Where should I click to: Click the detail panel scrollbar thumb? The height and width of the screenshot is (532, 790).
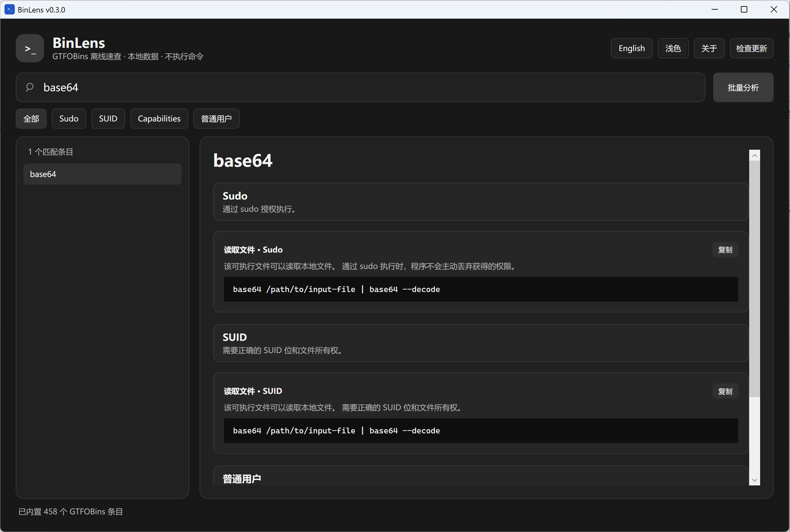coord(754,279)
